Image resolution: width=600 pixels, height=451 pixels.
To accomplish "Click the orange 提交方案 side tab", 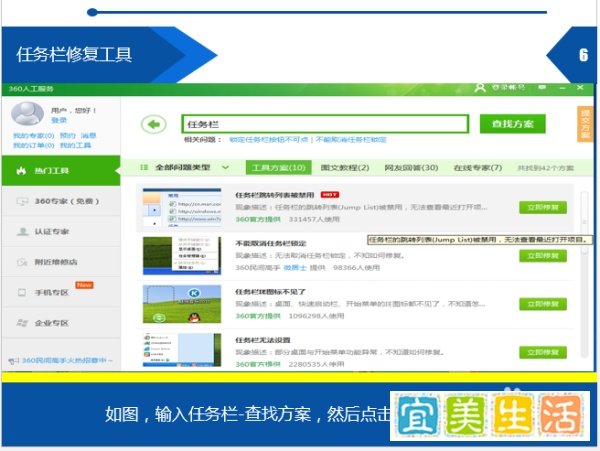I will [585, 124].
